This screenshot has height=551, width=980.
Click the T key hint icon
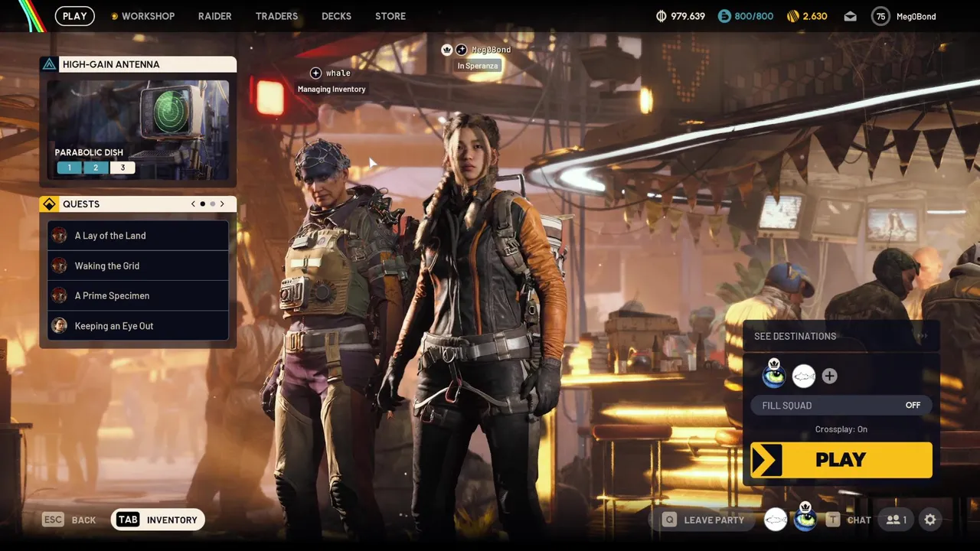[x=832, y=520]
